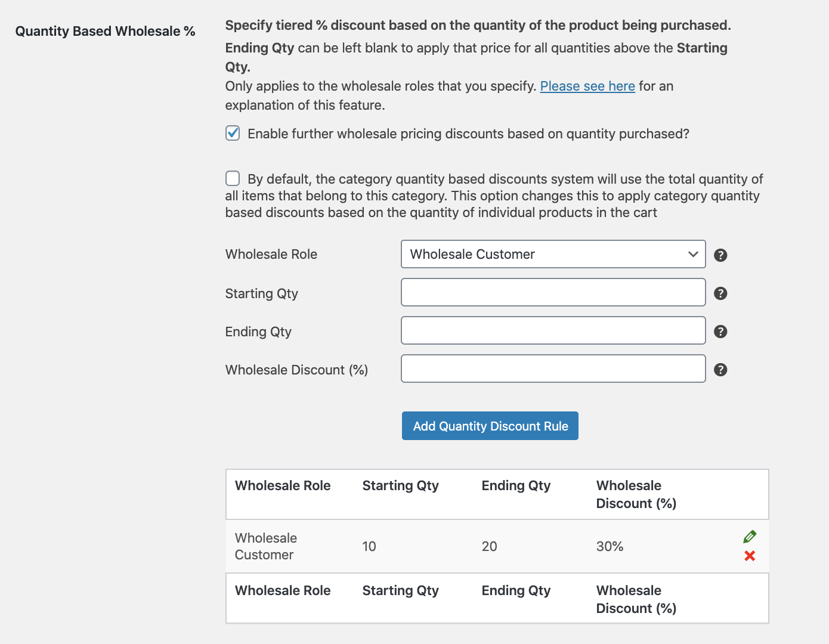This screenshot has height=644, width=829.
Task: Open the Starting Qty help tooltip icon
Action: [720, 293]
